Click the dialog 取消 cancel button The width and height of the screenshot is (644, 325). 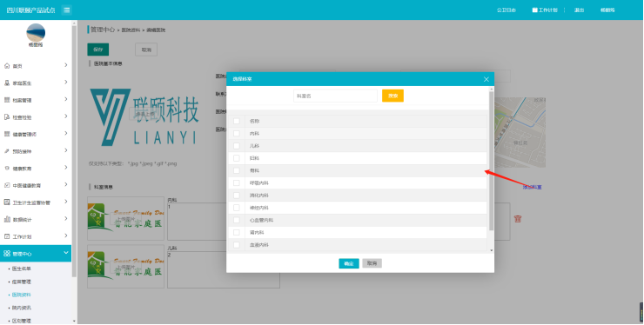click(x=372, y=263)
